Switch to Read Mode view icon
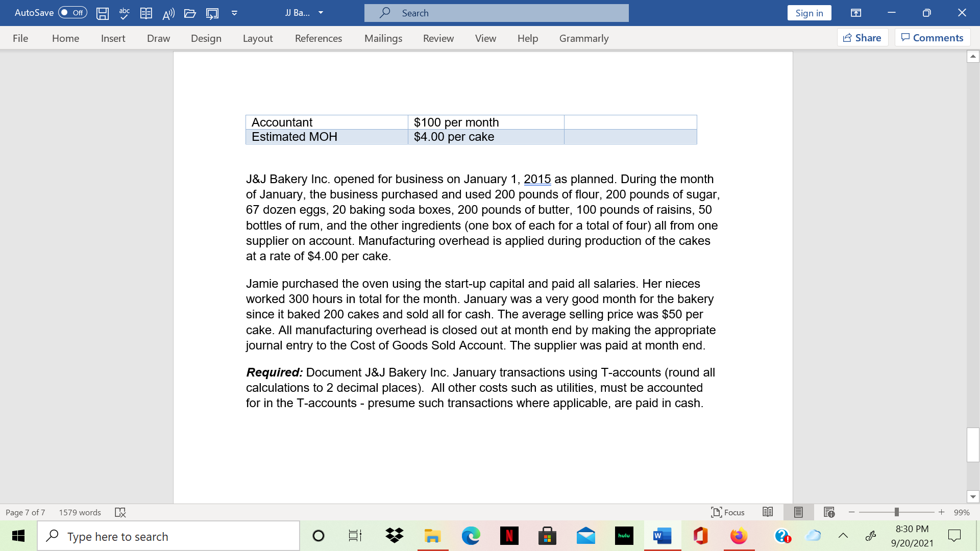Image resolution: width=980 pixels, height=551 pixels. point(767,512)
